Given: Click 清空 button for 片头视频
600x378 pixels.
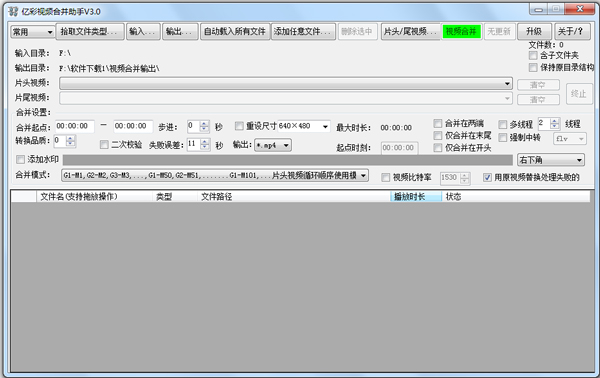Looking at the screenshot, I should pyautogui.click(x=538, y=85).
